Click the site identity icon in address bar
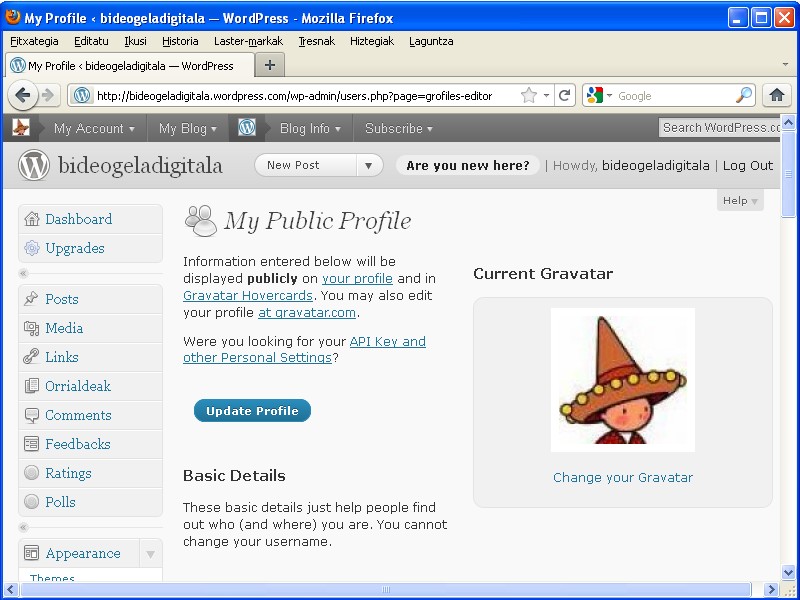Viewport: 800px width, 600px height. [82, 95]
